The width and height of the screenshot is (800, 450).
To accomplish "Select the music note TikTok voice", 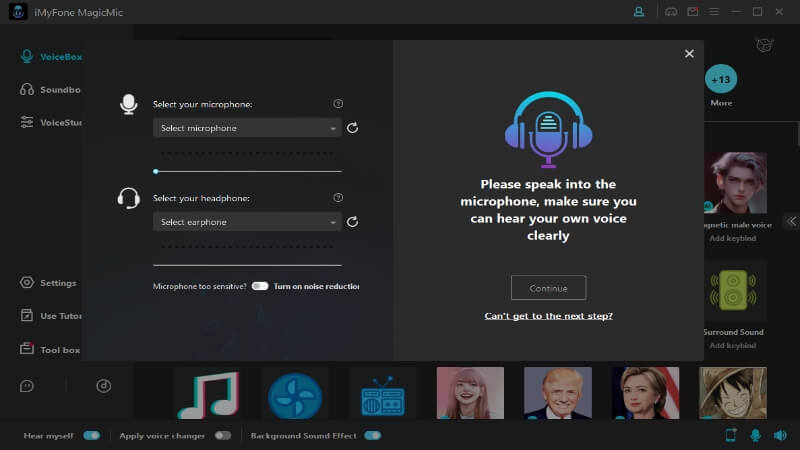I will tap(208, 393).
